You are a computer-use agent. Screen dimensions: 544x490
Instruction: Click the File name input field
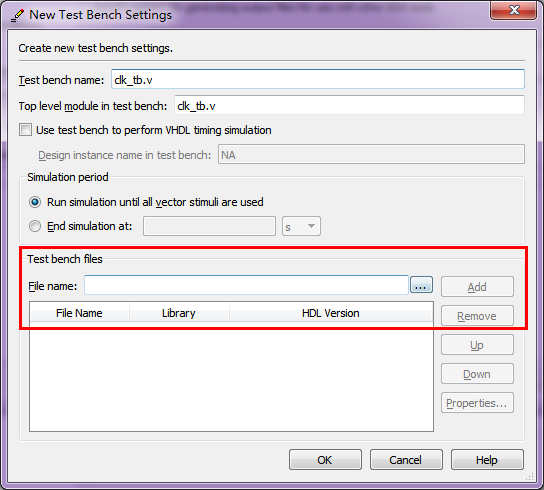tap(246, 286)
